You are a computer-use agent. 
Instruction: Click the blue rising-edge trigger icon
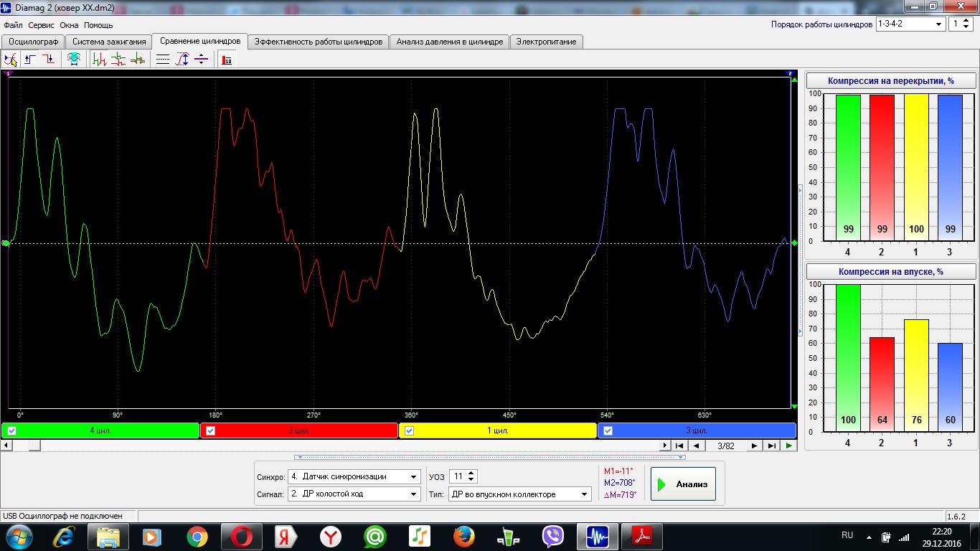point(30,60)
